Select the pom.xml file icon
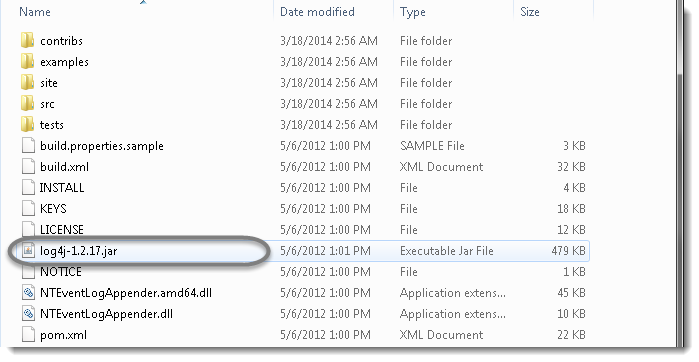Screen dimensions: 699x362 click(x=28, y=335)
